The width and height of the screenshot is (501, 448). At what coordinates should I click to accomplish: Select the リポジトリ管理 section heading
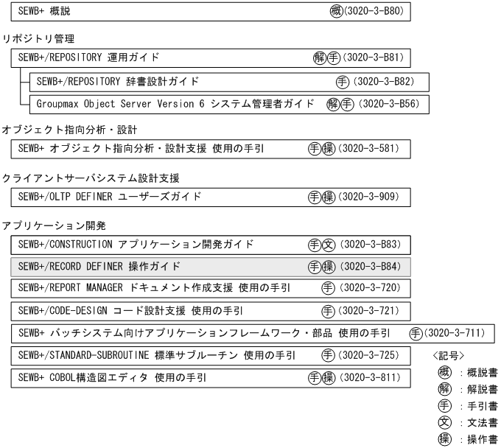tap(38, 39)
